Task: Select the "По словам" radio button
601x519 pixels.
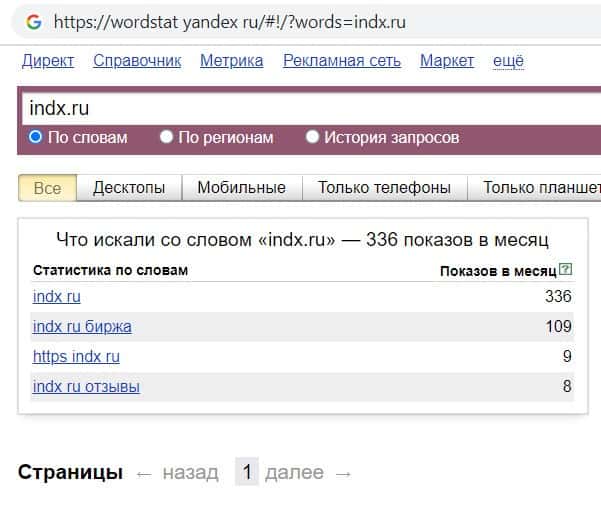Action: pos(36,137)
